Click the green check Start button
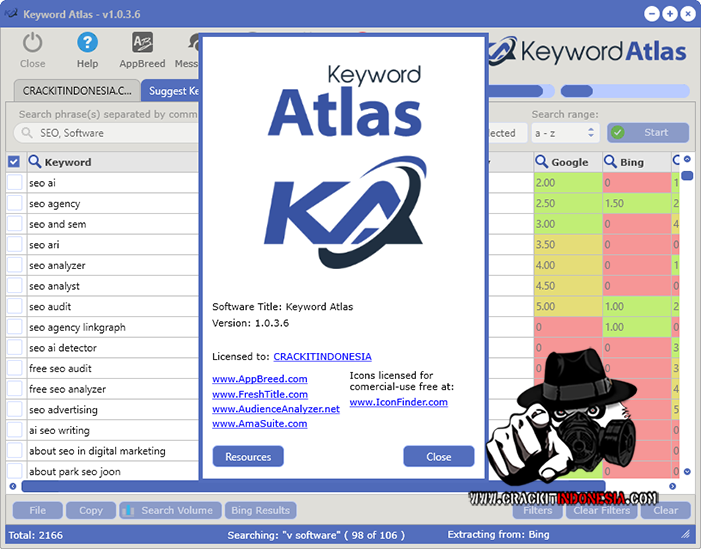The height and width of the screenshot is (549, 701). pyautogui.click(x=648, y=132)
